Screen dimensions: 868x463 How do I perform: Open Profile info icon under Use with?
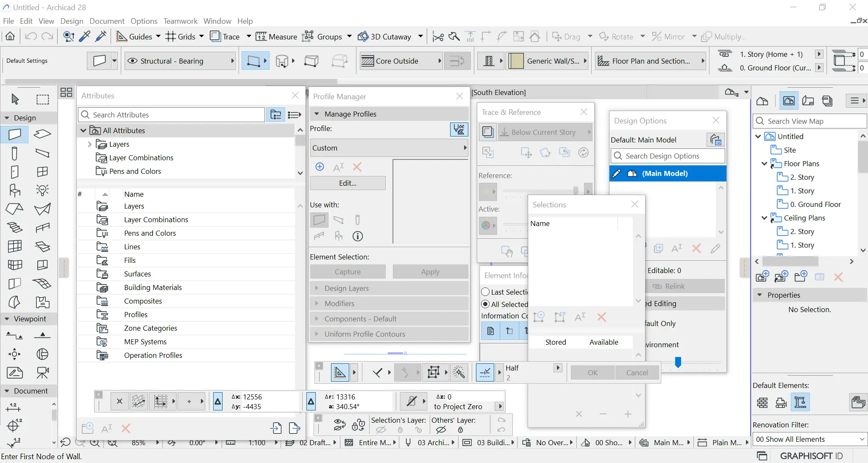coord(358,236)
